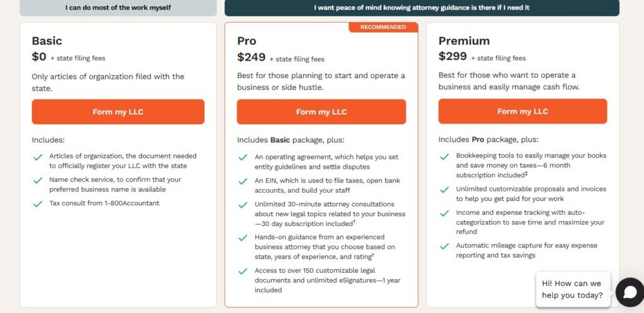644x313 pixels.
Task: Click checkmark beside Automatic mileage capture
Action: point(444,246)
